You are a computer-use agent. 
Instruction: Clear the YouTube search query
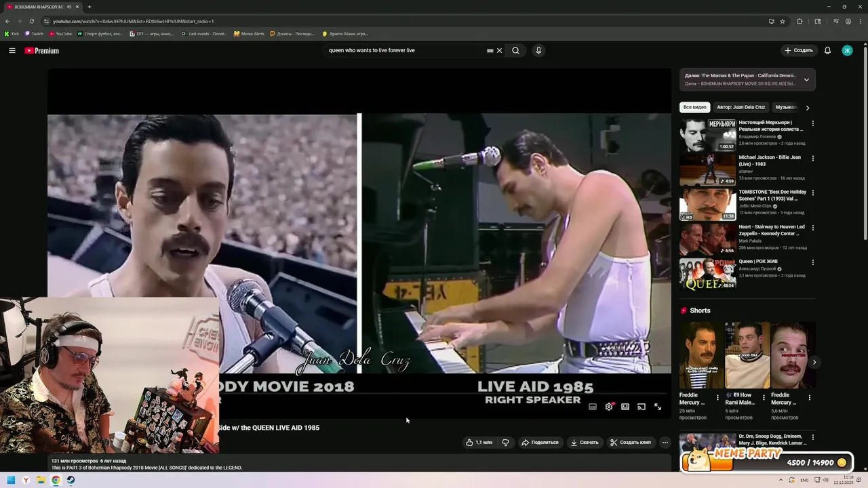(499, 50)
